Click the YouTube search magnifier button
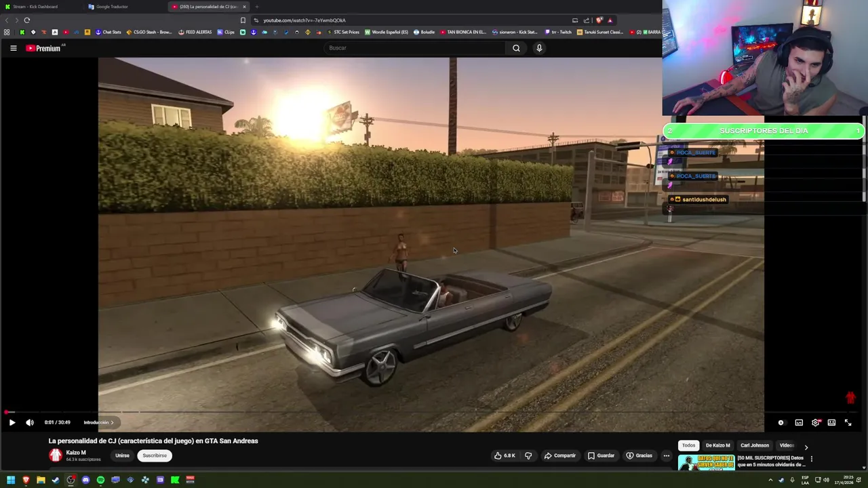Image resolution: width=868 pixels, height=488 pixels. click(x=516, y=48)
